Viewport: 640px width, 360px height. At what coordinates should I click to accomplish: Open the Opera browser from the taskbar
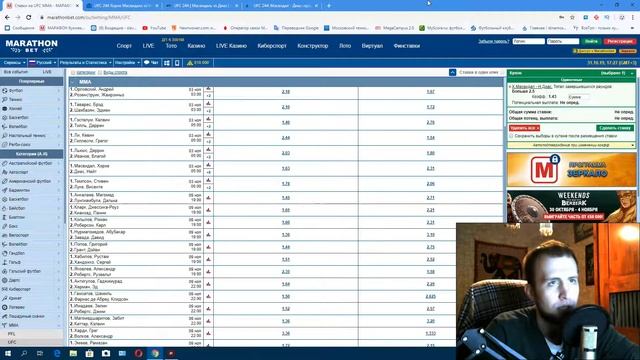tap(138, 353)
